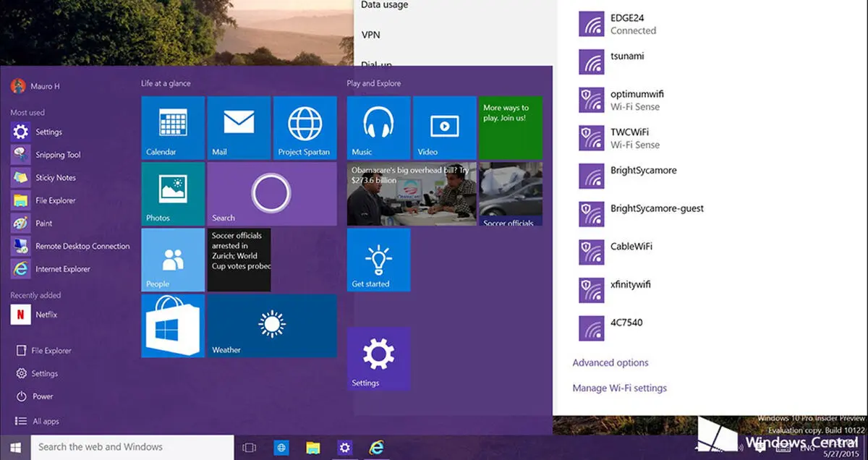This screenshot has height=460, width=868.
Task: Open Settings at the Start menu bottom
Action: (x=38, y=373)
